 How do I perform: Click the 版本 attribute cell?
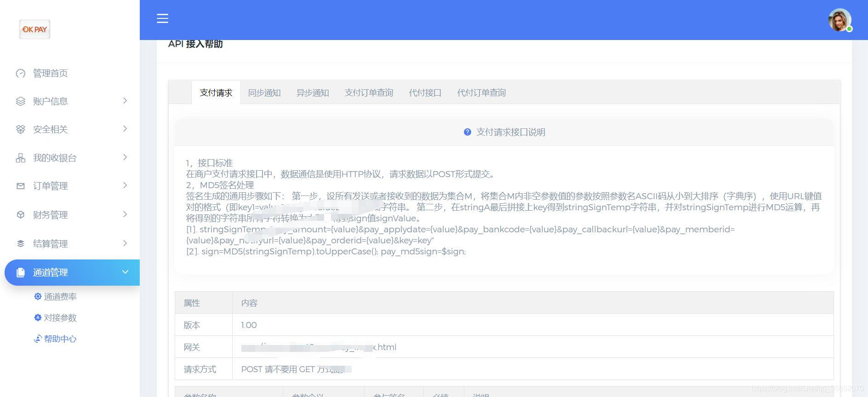pos(204,325)
